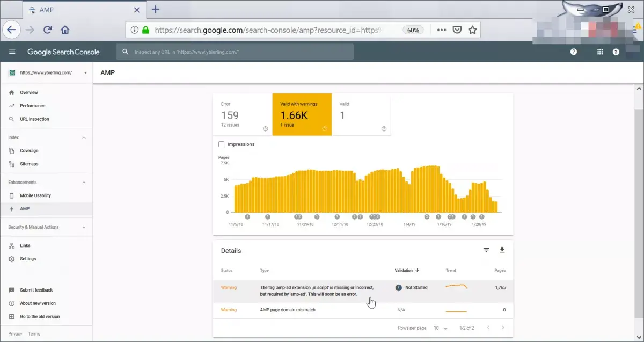Close the AMP browser tab

click(137, 10)
